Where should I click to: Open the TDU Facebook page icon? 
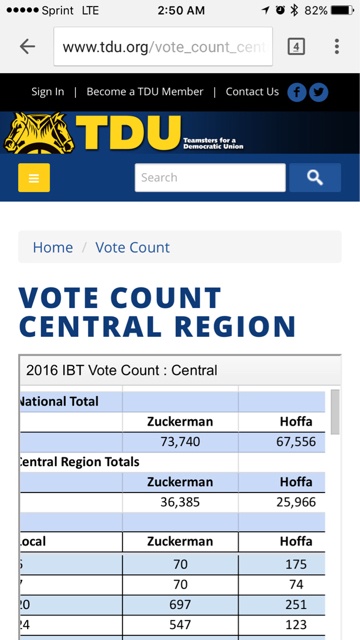click(x=297, y=92)
